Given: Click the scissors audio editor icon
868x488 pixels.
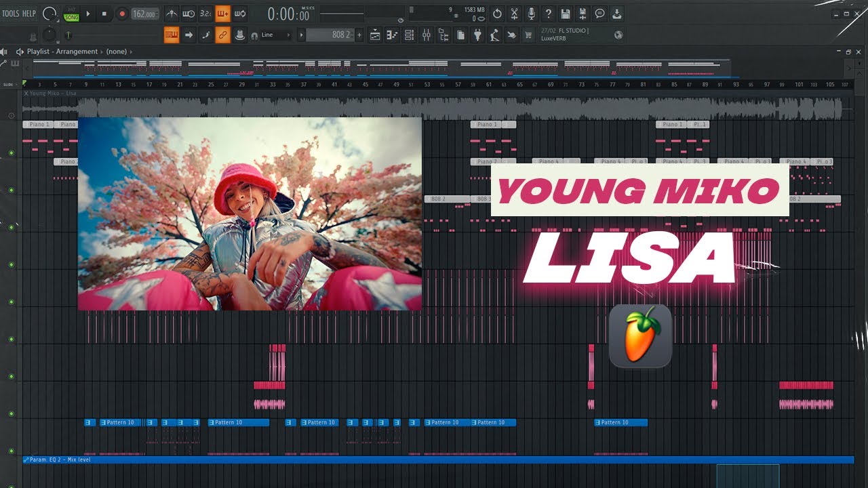Looking at the screenshot, I should 514,14.
